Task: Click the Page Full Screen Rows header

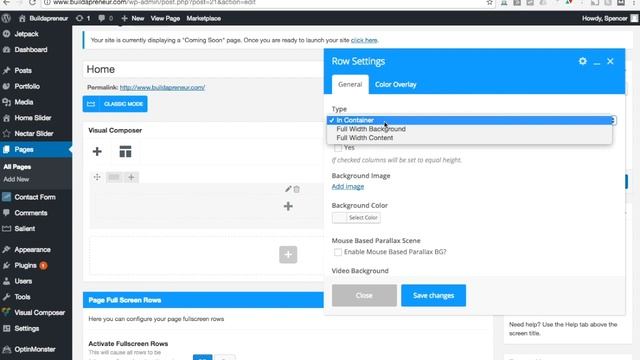Action: pyautogui.click(x=203, y=300)
